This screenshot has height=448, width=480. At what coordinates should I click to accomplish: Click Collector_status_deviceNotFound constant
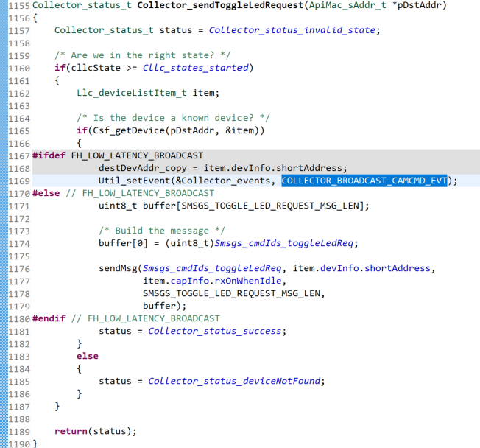tap(234, 381)
